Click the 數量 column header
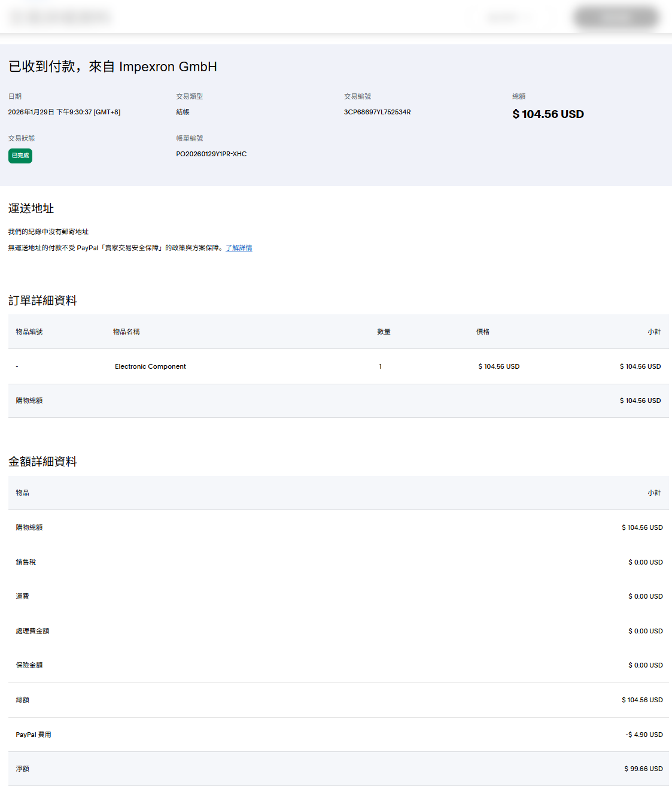 pos(384,332)
